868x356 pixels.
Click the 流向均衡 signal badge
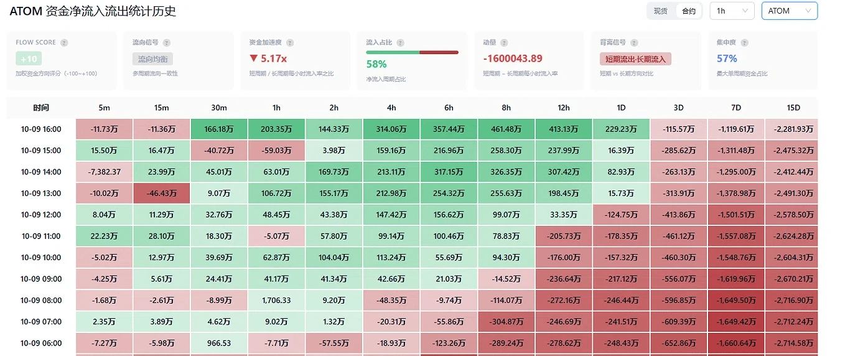click(152, 59)
